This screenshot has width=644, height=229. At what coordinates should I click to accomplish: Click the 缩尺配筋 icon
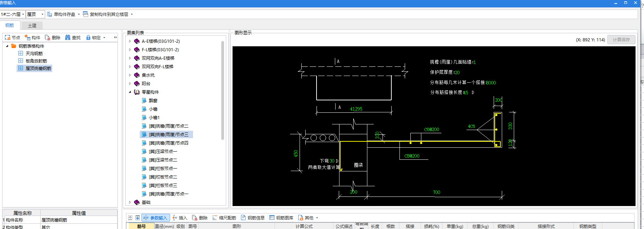(x=215, y=218)
